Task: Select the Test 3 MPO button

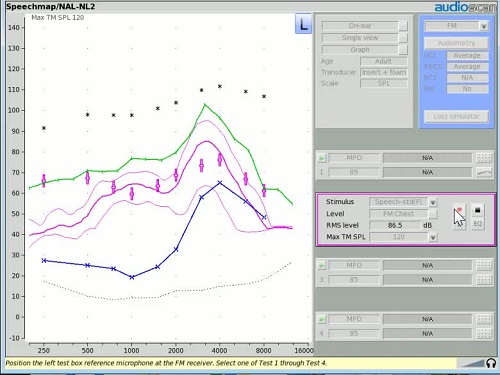Action: coord(354,266)
